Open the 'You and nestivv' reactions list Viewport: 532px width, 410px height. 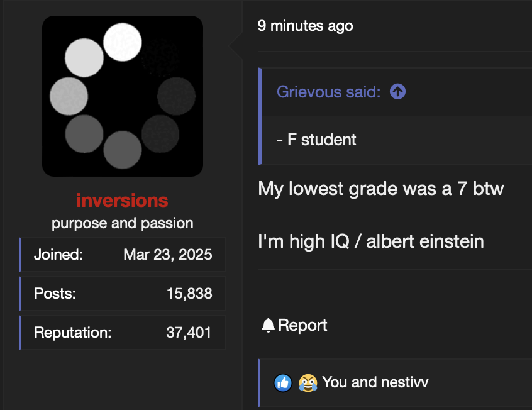tap(375, 382)
